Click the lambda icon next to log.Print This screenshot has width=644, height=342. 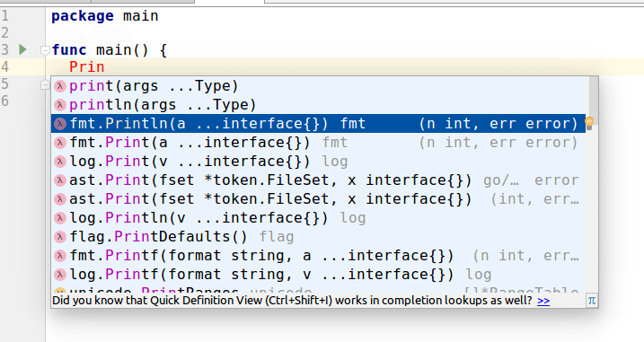[x=60, y=162]
